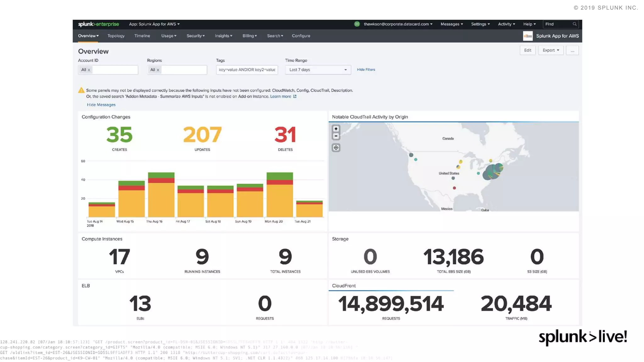Zoom in on the CloudTrail map

(336, 129)
